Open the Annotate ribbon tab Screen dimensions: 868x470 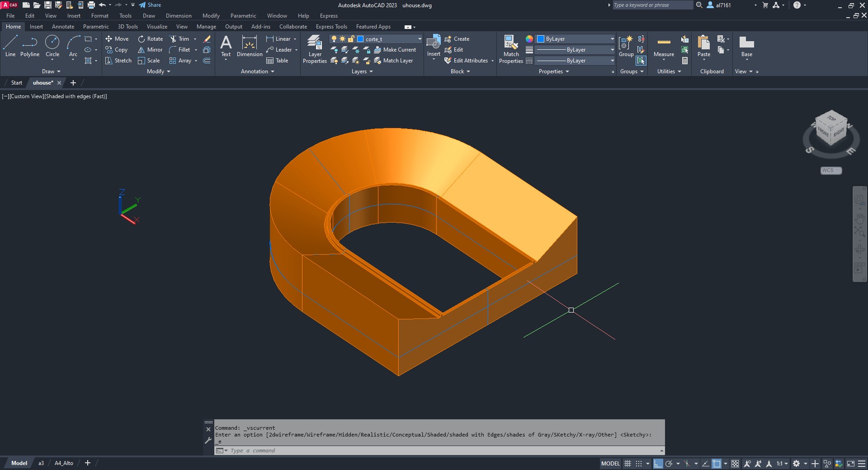tap(63, 27)
